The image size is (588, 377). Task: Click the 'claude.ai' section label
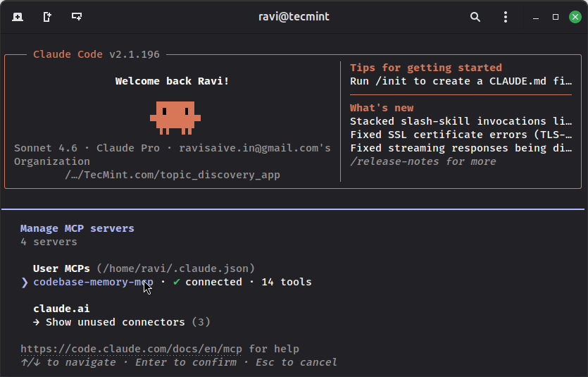pos(61,309)
